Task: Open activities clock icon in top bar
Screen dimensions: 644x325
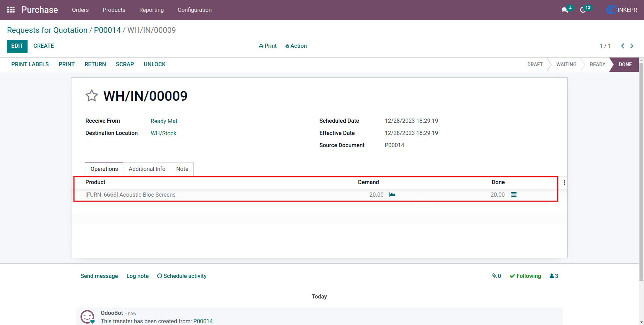Action: (x=583, y=10)
